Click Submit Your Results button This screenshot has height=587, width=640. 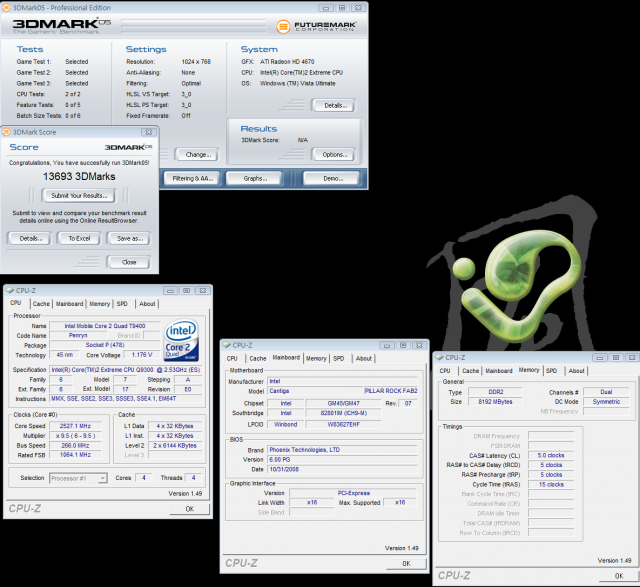(79, 196)
